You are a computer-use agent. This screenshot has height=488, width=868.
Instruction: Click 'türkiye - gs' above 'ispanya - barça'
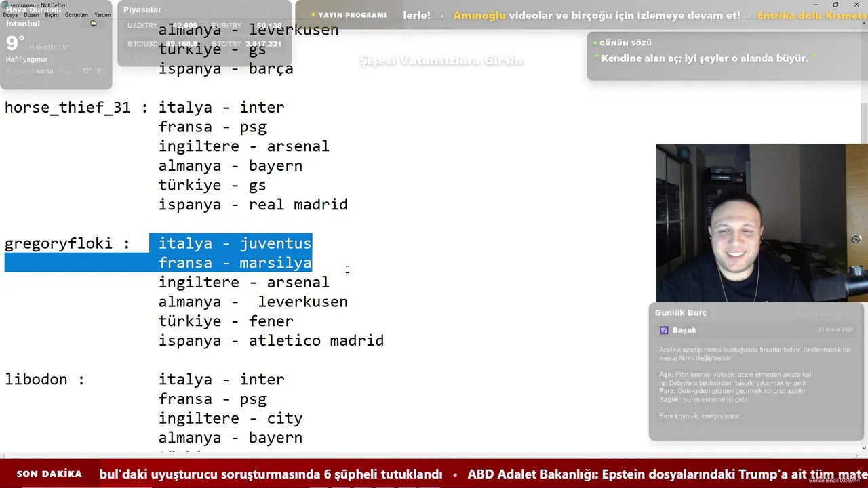pyautogui.click(x=212, y=49)
